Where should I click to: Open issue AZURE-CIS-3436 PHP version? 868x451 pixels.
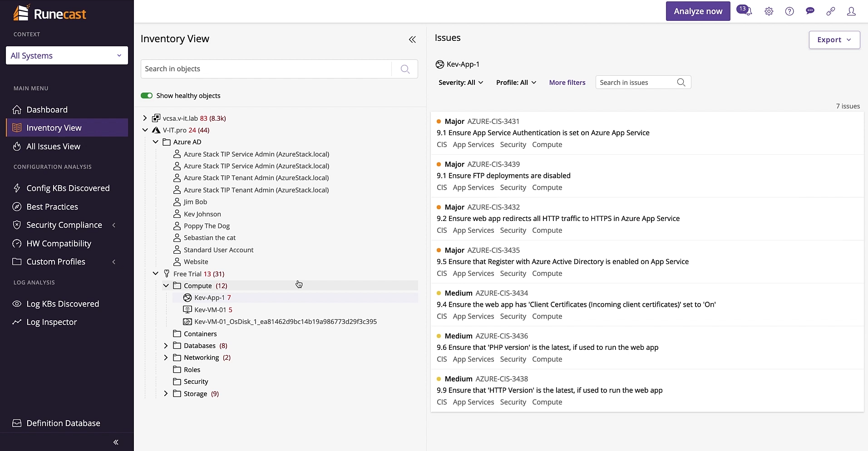click(647, 348)
